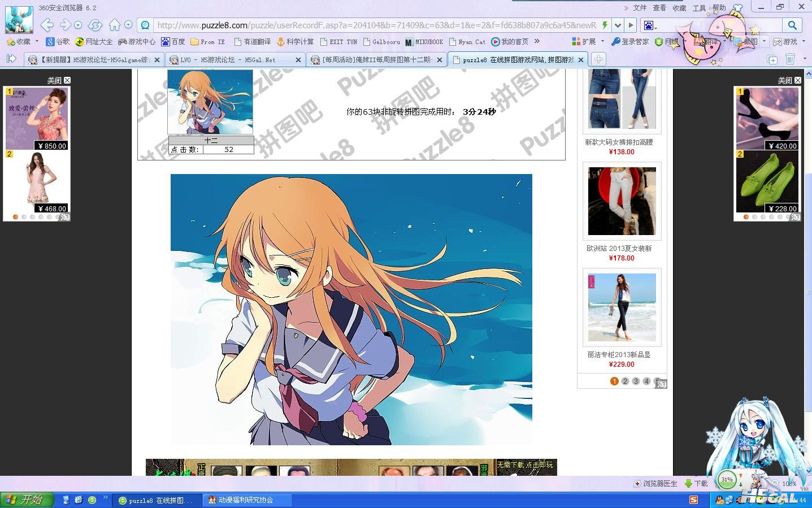Open the back/forward history dropdown

pos(78,25)
